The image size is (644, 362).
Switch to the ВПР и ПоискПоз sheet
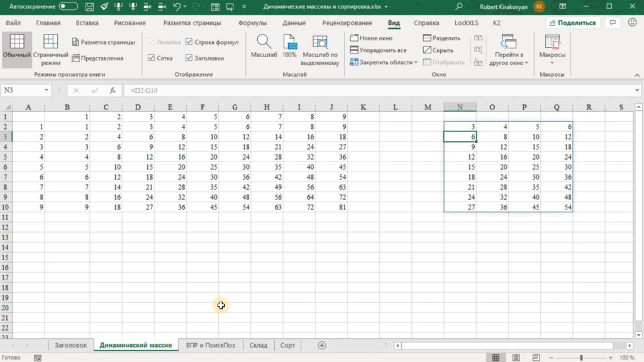coord(210,345)
